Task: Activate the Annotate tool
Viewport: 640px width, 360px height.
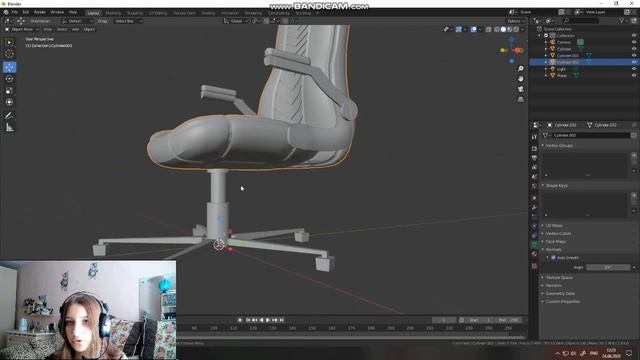Action: (9, 116)
